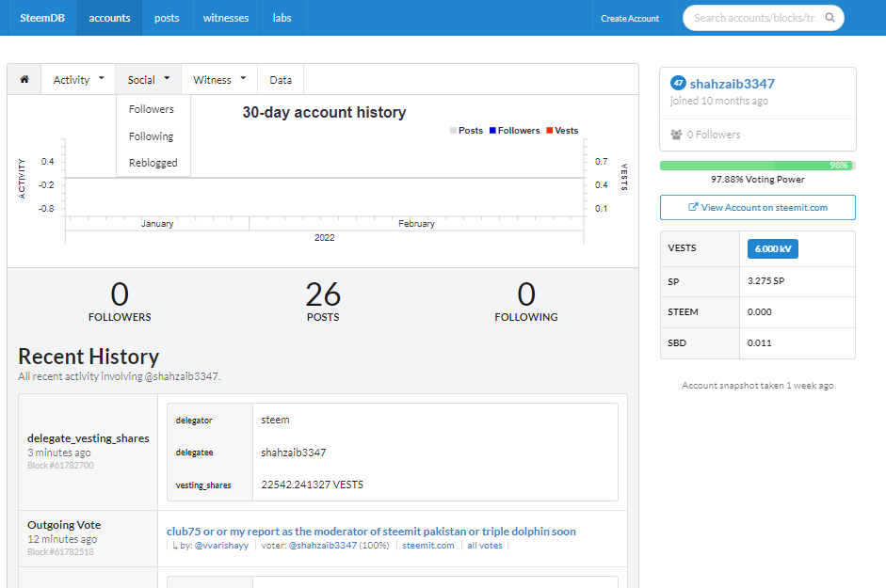The width and height of the screenshot is (886, 588).
Task: Click the 6.000 kV vests badge
Action: point(772,248)
